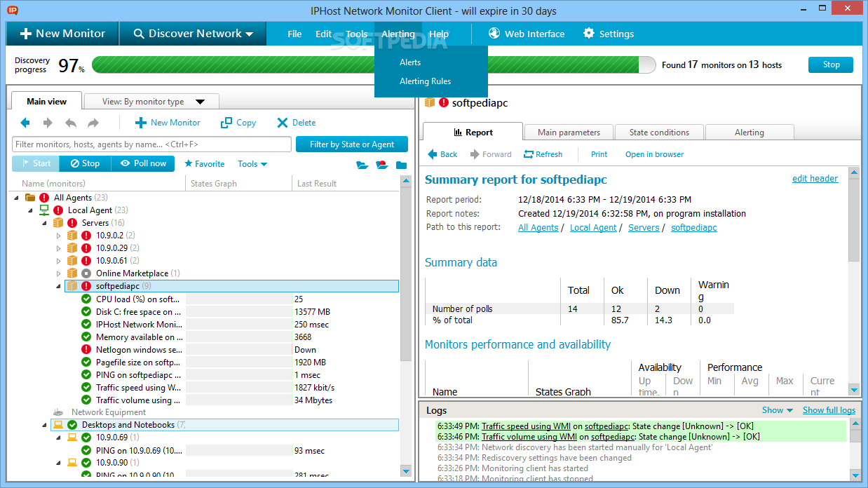
Task: Click the large New Monitor plus button
Action: 62,34
